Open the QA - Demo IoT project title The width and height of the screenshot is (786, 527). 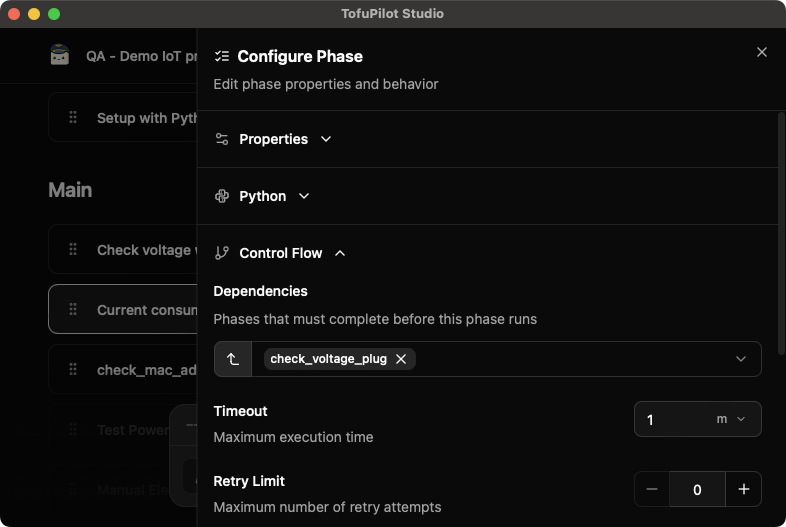pyautogui.click(x=141, y=56)
